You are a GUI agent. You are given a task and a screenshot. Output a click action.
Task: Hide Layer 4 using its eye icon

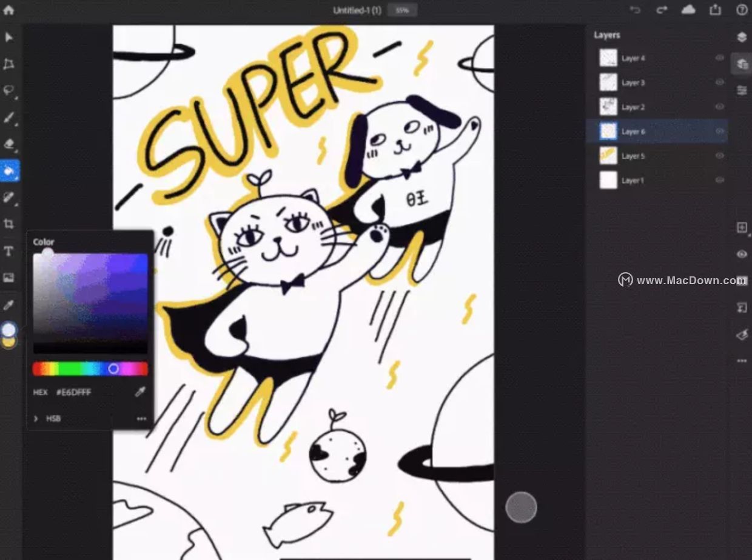[x=720, y=58]
